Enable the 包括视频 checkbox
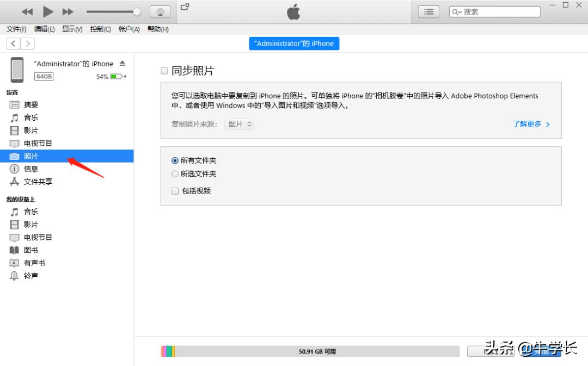Viewport: 588px width, 366px height. 175,191
